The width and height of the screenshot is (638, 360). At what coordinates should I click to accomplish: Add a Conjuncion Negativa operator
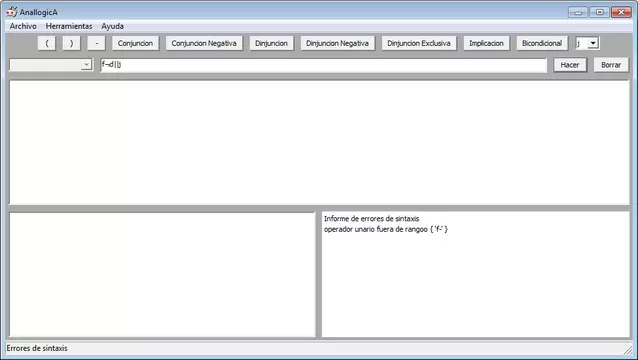[x=204, y=43]
